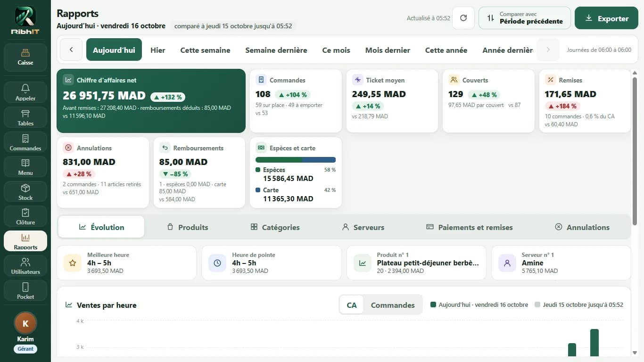Click the Espèces and carte split bar
This screenshot has height=362, width=644.
296,160
